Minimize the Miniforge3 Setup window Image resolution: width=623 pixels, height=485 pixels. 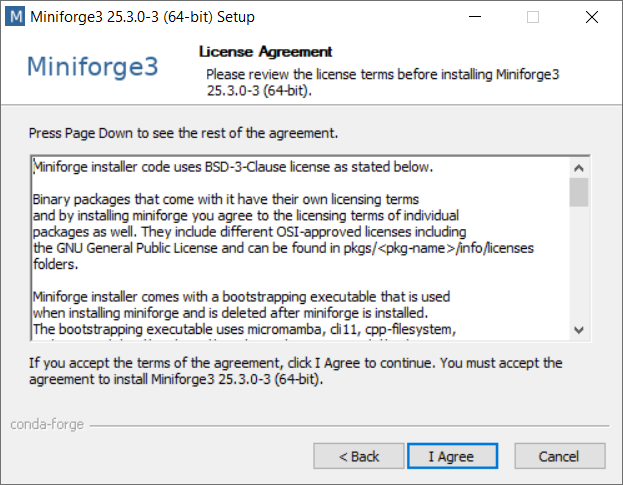pyautogui.click(x=474, y=17)
